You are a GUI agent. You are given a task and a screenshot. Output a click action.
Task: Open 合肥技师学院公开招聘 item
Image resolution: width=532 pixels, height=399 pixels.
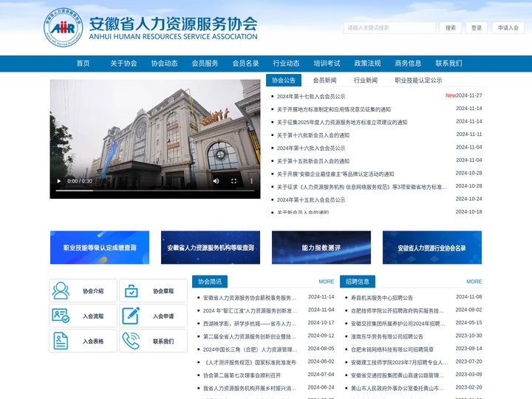tap(398, 311)
